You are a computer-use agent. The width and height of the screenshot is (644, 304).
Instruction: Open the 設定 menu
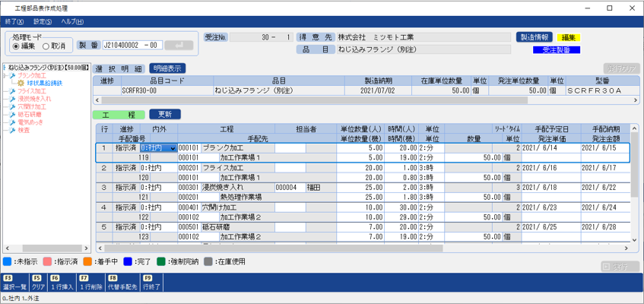43,21
